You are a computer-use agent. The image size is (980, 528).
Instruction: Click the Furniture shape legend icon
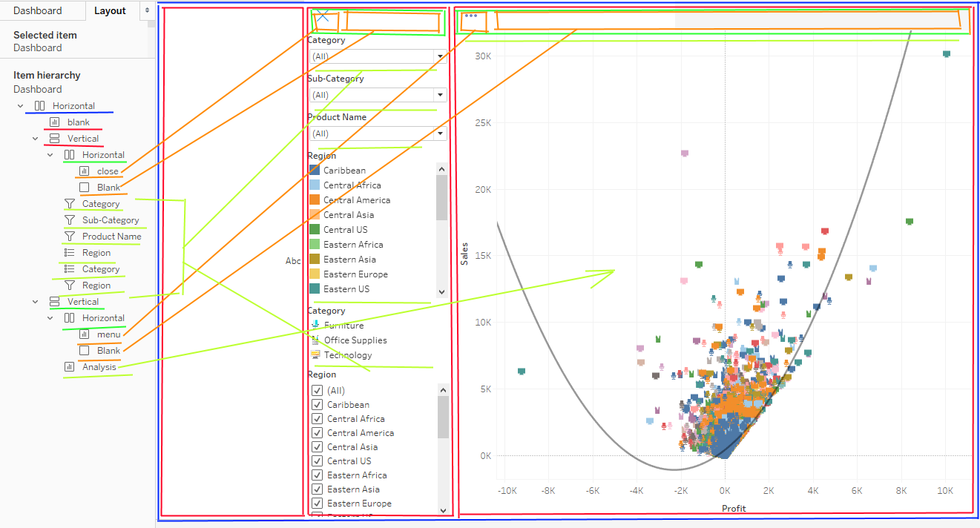(315, 325)
